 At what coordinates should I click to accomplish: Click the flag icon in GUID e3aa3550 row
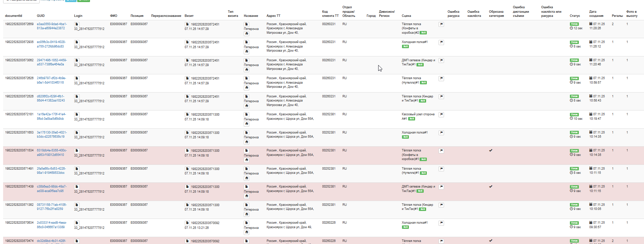[441, 24]
